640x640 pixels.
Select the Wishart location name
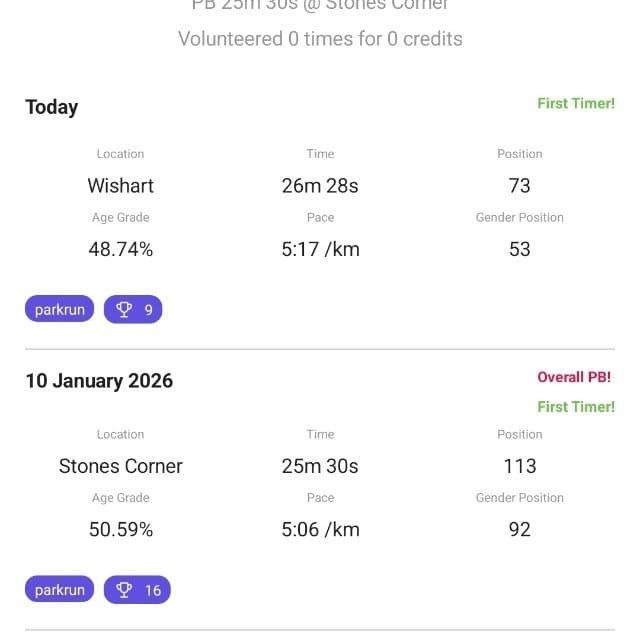tap(120, 186)
